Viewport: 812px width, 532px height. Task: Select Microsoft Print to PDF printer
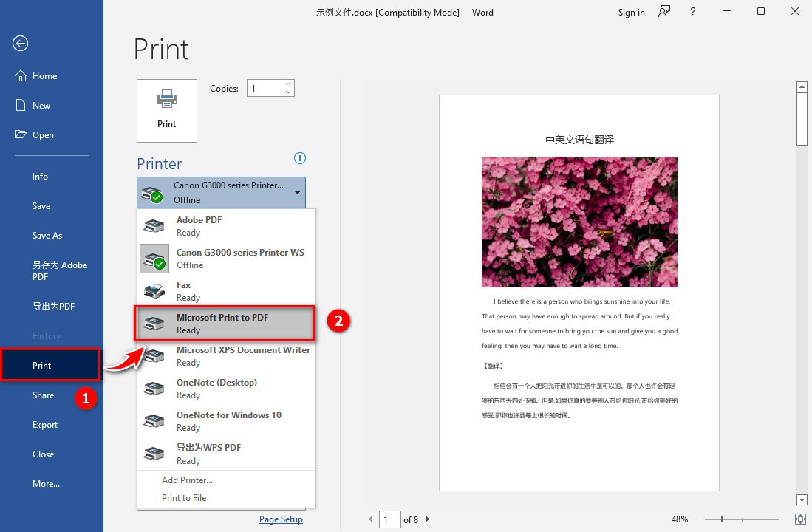[222, 323]
